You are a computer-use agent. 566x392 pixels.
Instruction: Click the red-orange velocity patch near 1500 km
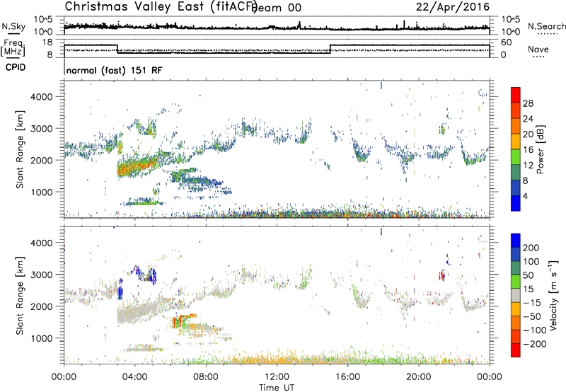pyautogui.click(x=177, y=321)
